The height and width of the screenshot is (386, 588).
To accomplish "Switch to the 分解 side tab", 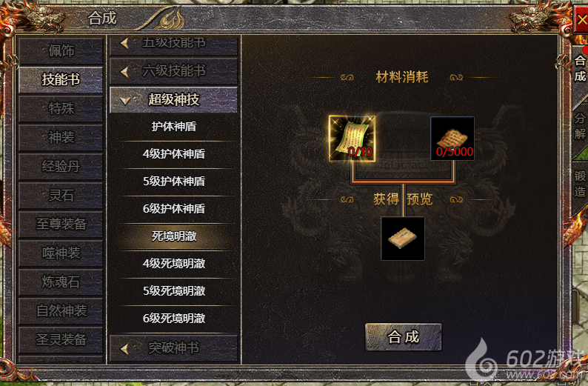I will coord(580,127).
